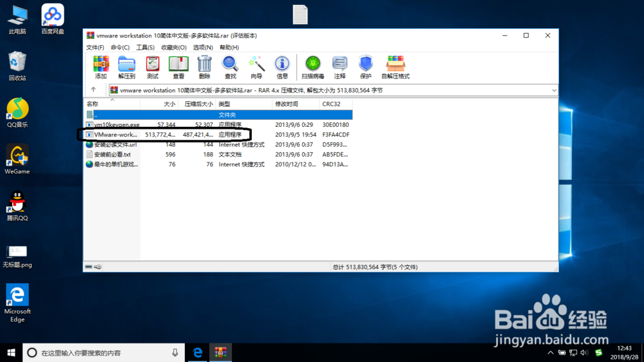This screenshot has height=362, width=644.
Task: Click the volume tray icon
Action: pyautogui.click(x=585, y=352)
